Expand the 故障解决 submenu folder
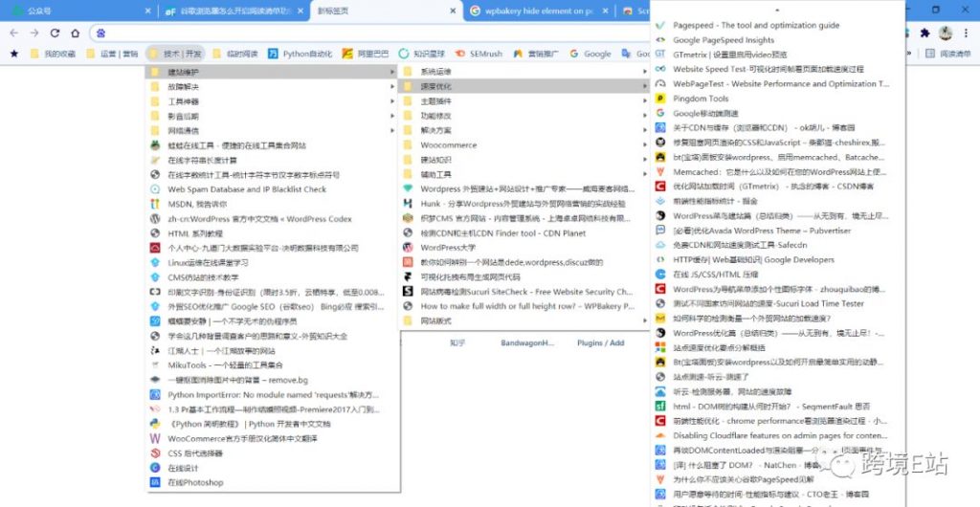The image size is (980, 507). [x=273, y=87]
